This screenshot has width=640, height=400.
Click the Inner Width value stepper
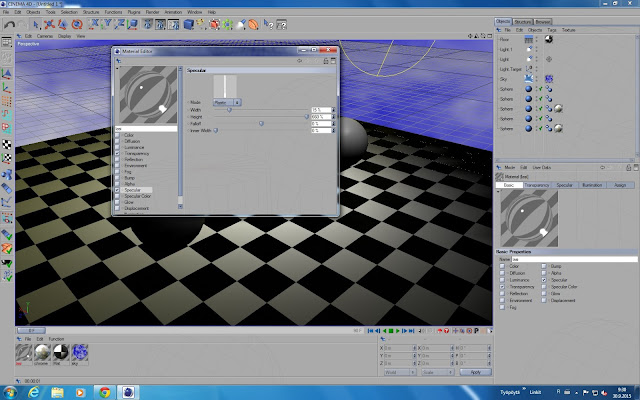[333, 131]
